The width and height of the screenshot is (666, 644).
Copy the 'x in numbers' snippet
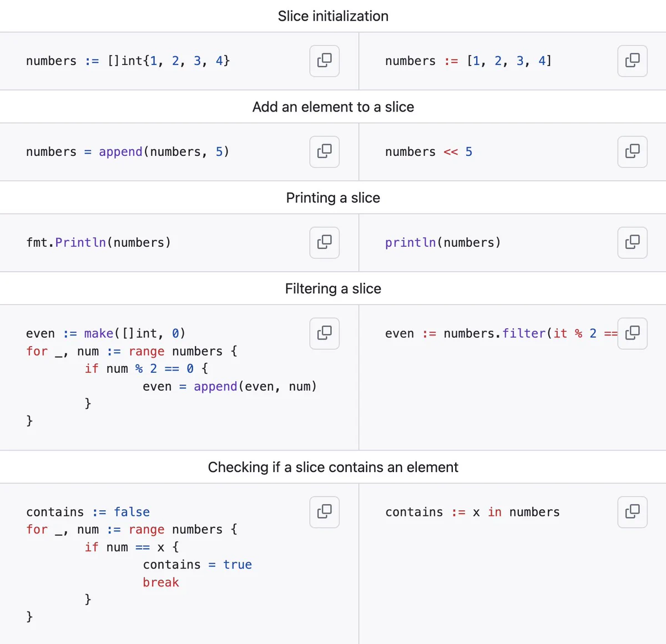click(x=633, y=512)
